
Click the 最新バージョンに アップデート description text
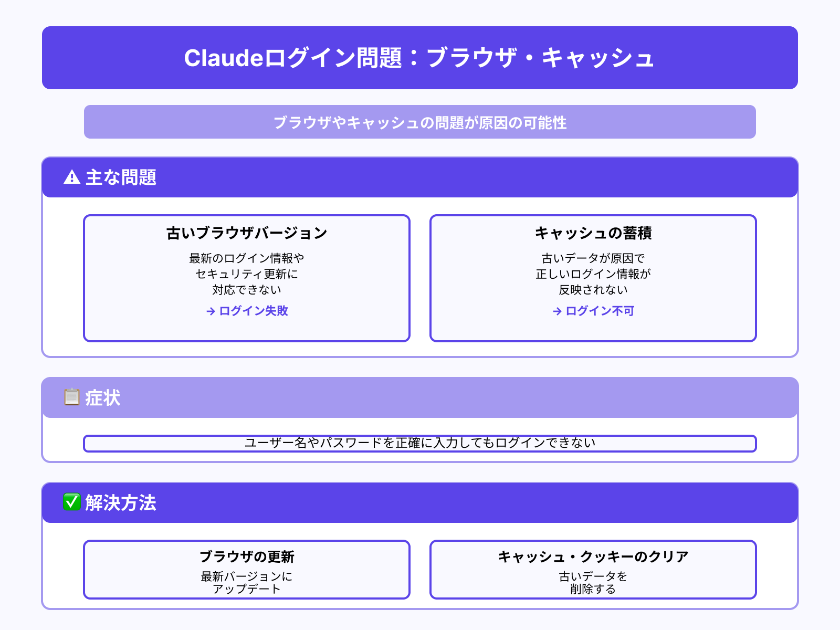click(247, 583)
